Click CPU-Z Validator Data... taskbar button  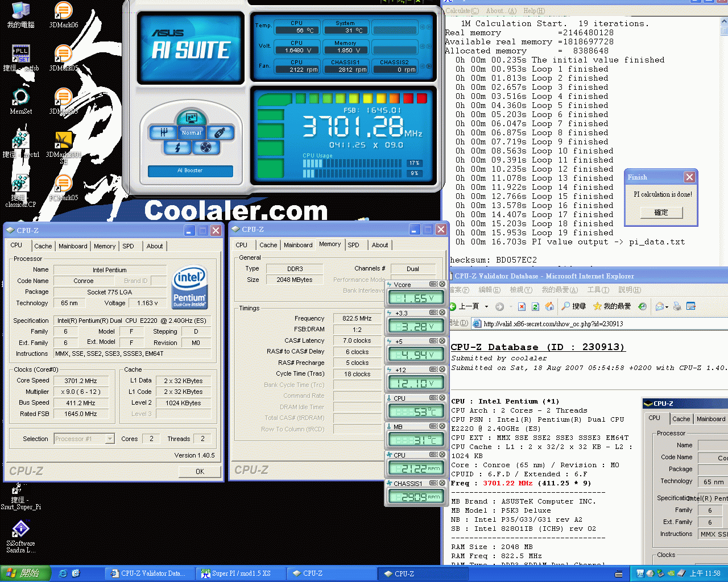(x=149, y=573)
